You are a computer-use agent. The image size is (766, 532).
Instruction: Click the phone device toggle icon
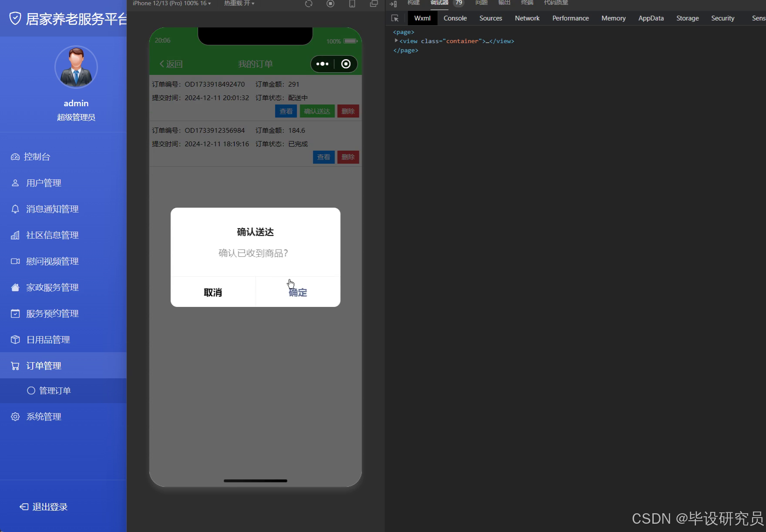pyautogui.click(x=352, y=3)
